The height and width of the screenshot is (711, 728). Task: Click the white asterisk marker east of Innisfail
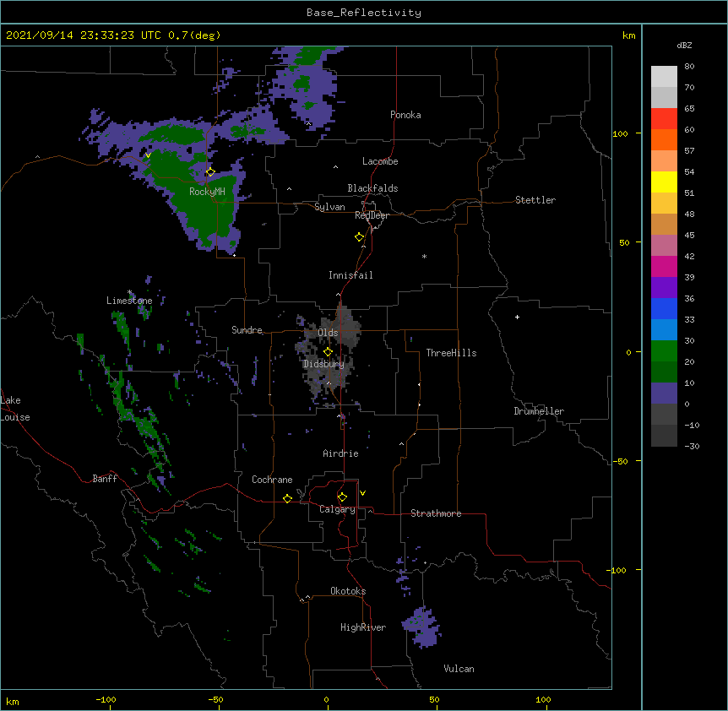coord(424,256)
